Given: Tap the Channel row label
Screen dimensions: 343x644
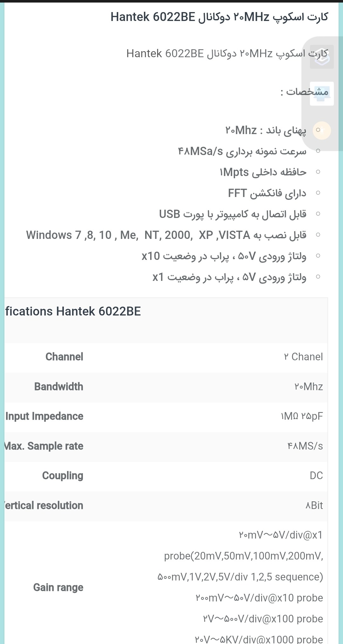Looking at the screenshot, I should (x=64, y=357).
